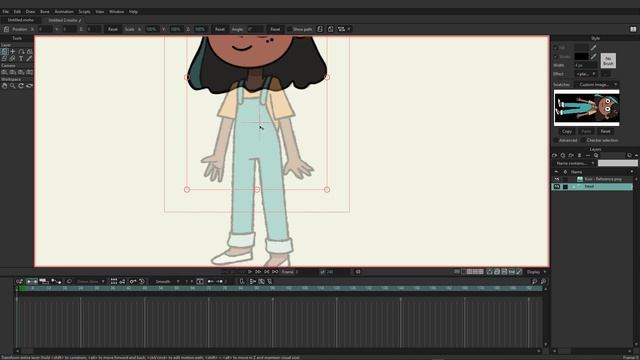Open the Display quality dropdown
640x360 pixels.
coord(536,272)
